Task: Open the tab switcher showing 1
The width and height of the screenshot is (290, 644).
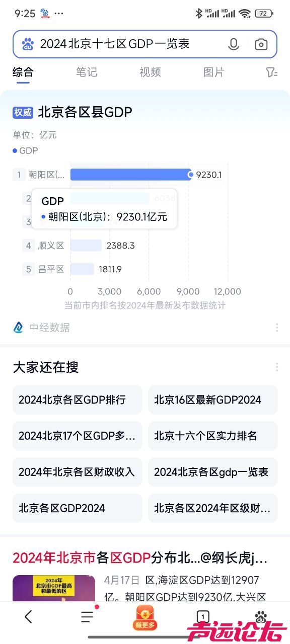Action: coord(202,617)
